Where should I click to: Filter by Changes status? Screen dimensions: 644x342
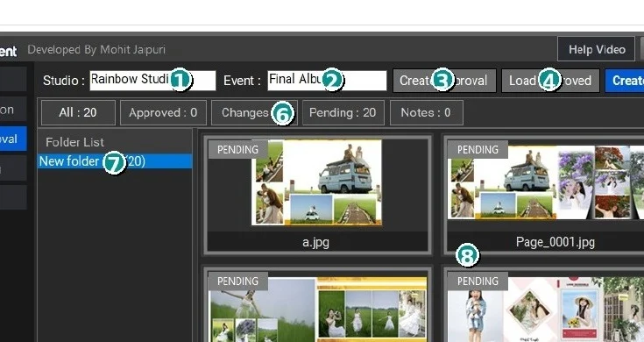[254, 112]
